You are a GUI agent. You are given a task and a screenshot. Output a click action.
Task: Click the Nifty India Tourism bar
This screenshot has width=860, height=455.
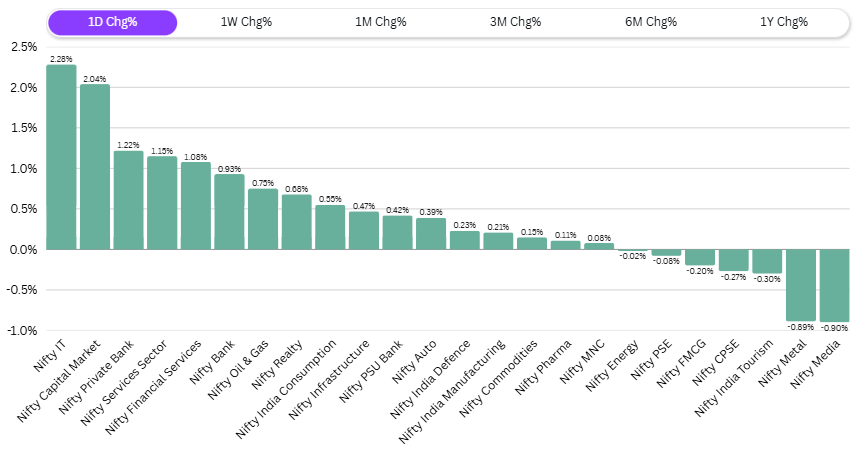[x=767, y=261]
